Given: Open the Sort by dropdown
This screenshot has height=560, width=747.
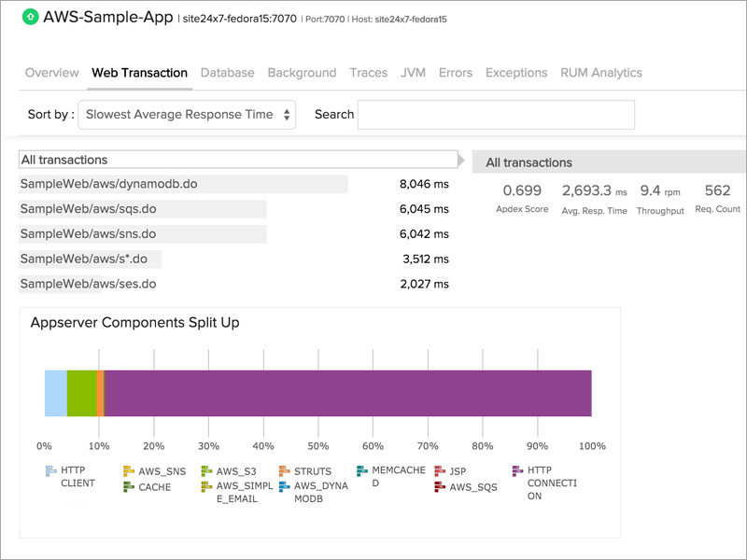Looking at the screenshot, I should (x=186, y=114).
